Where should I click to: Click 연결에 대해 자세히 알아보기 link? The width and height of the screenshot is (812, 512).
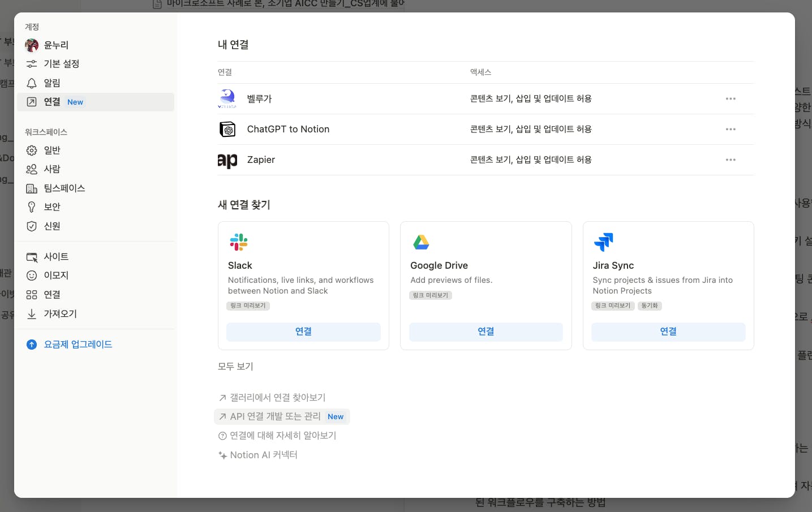click(x=277, y=436)
